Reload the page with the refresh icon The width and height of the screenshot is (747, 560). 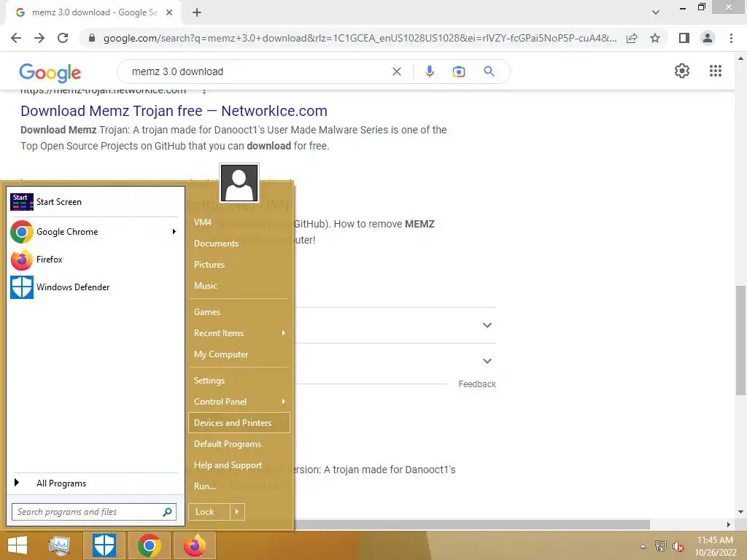point(63,38)
